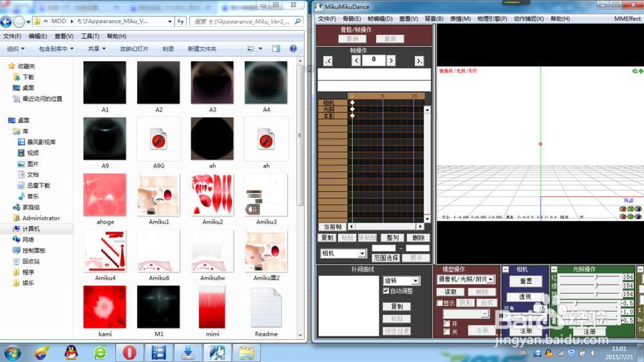Viewport: 644px width, 362px height.
Task: Click 新建文件夹 in Explorer toolbar
Action: tap(202, 48)
